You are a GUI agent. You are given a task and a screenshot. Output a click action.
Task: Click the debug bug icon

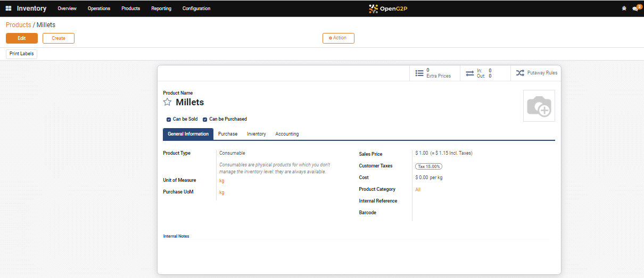point(624,9)
